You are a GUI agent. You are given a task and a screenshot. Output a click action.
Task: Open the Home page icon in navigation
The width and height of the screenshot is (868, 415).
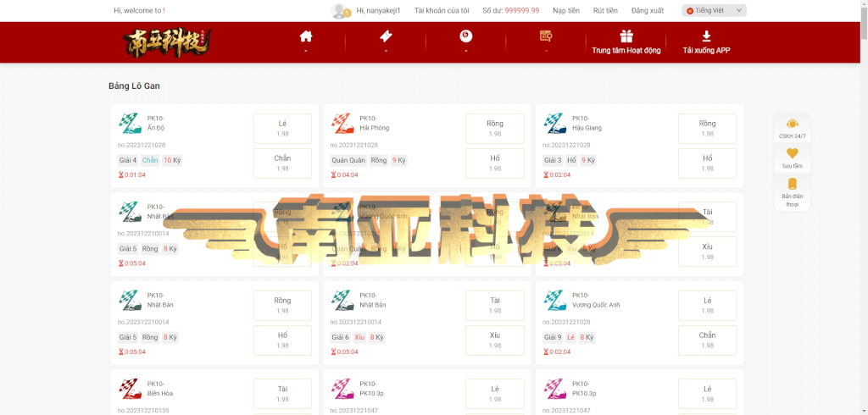coord(305,36)
